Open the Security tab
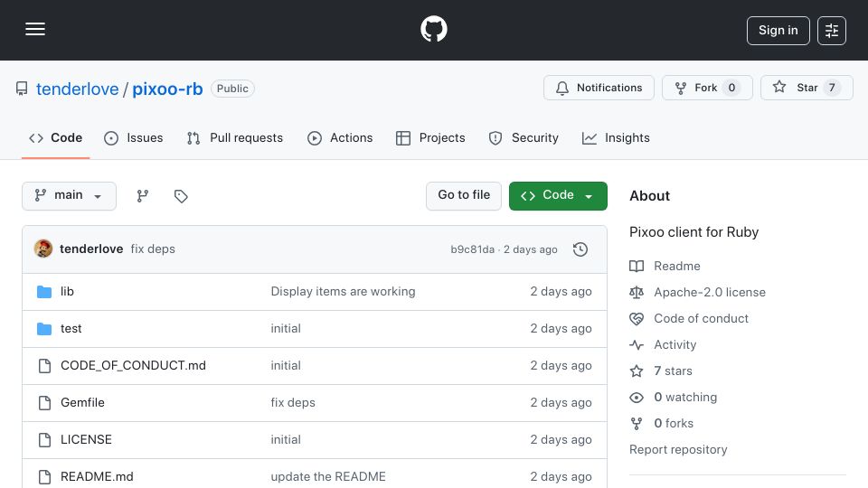This screenshot has width=868, height=488. (x=524, y=137)
